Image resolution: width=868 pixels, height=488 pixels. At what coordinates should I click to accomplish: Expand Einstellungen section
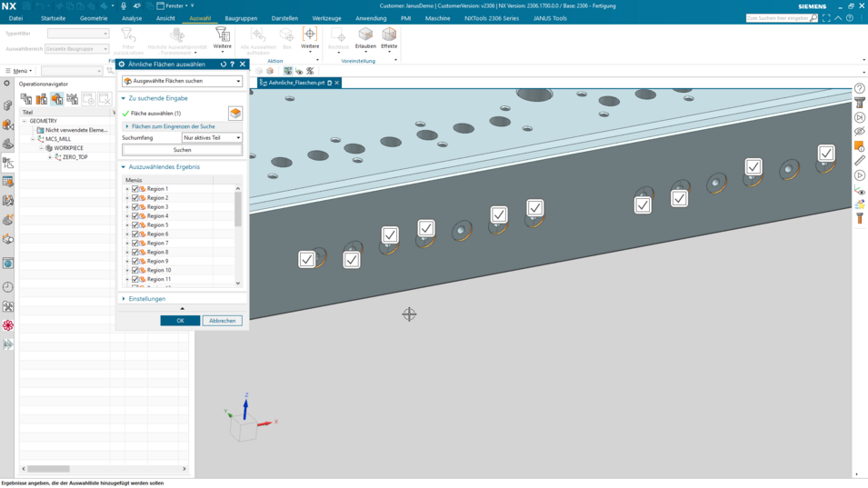coord(124,299)
